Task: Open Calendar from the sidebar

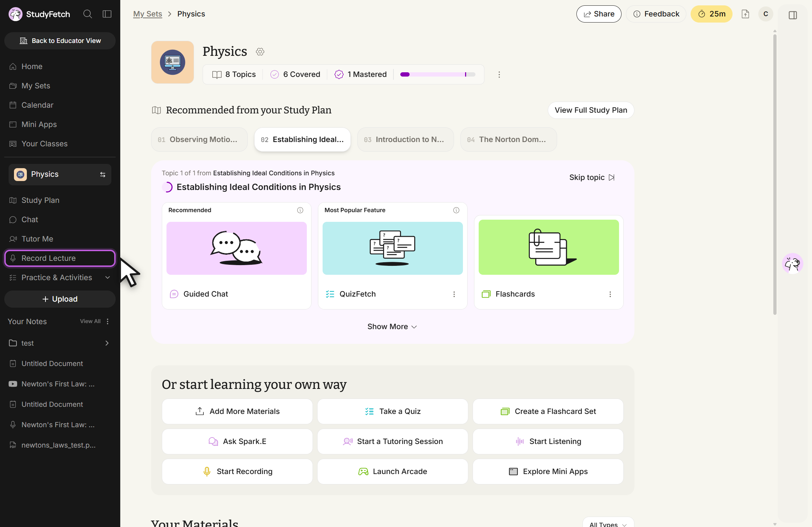Action: (60, 105)
